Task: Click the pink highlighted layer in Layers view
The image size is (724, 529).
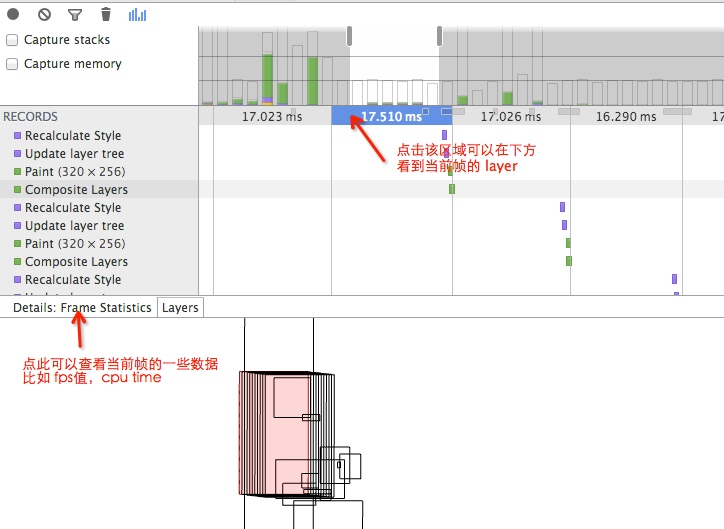Action: click(x=274, y=434)
